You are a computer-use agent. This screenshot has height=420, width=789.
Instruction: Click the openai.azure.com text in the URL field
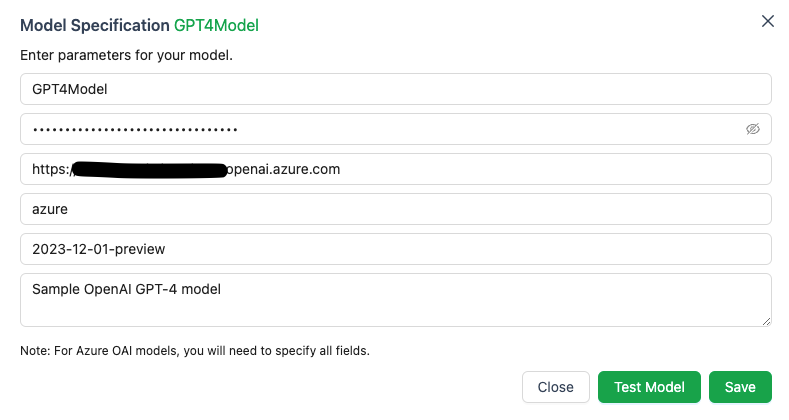pyautogui.click(x=284, y=169)
